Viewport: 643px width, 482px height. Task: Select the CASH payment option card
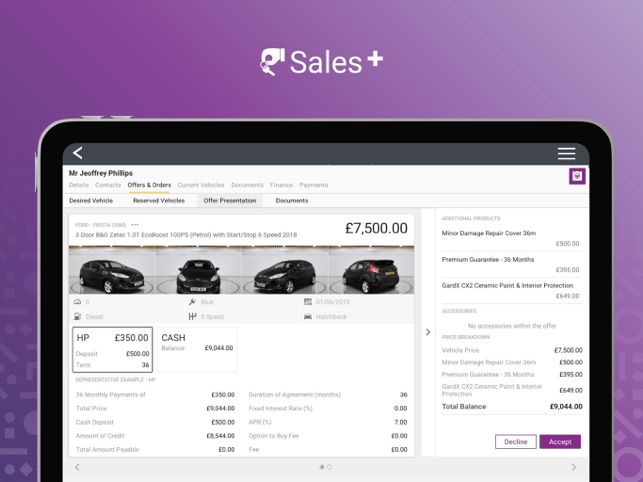pyautogui.click(x=197, y=350)
